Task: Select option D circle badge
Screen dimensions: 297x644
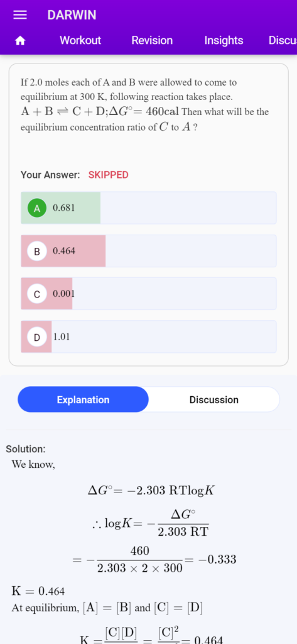Action: (x=37, y=337)
